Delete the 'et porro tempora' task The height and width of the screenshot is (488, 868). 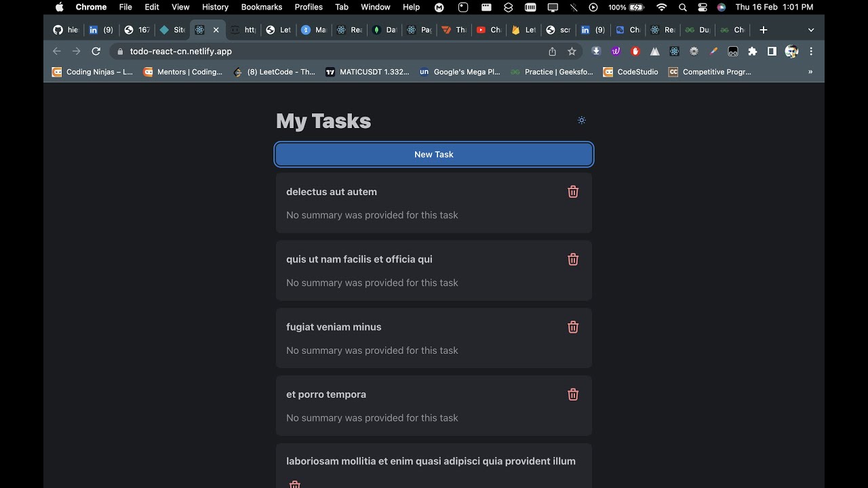tap(573, 394)
